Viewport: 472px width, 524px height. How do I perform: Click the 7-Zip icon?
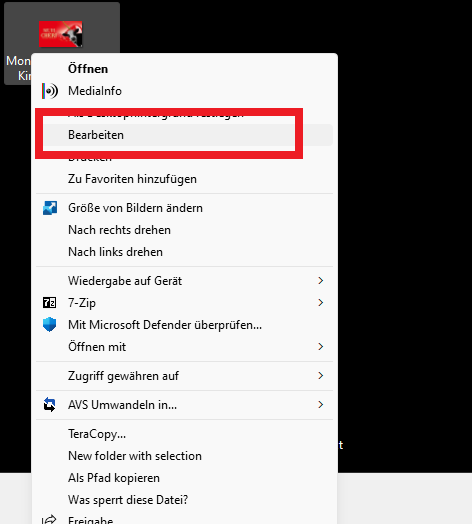[x=49, y=303]
